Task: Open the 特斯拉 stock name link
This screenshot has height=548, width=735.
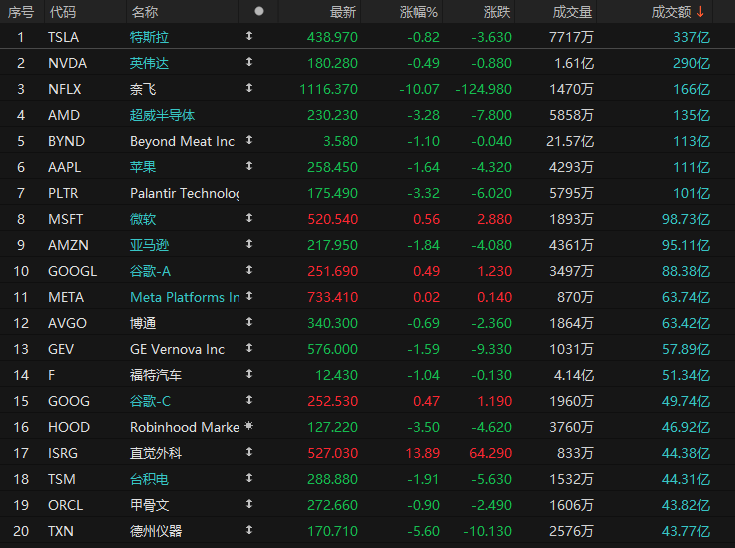Action: tap(149, 37)
